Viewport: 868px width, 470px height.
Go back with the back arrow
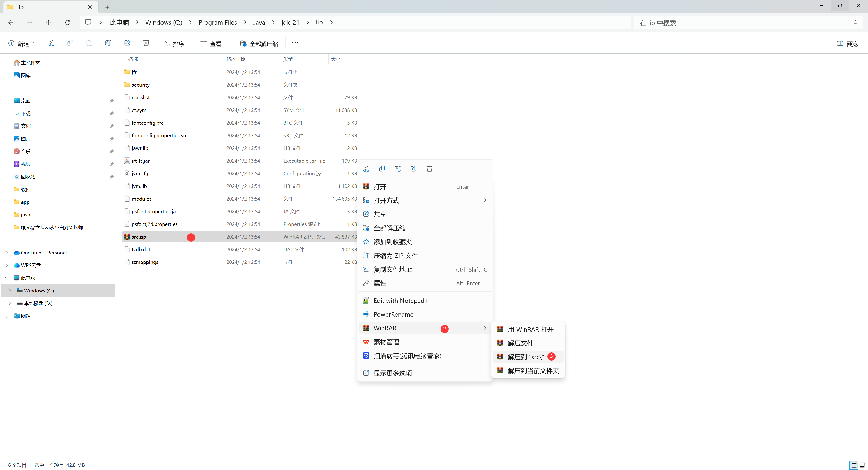11,22
